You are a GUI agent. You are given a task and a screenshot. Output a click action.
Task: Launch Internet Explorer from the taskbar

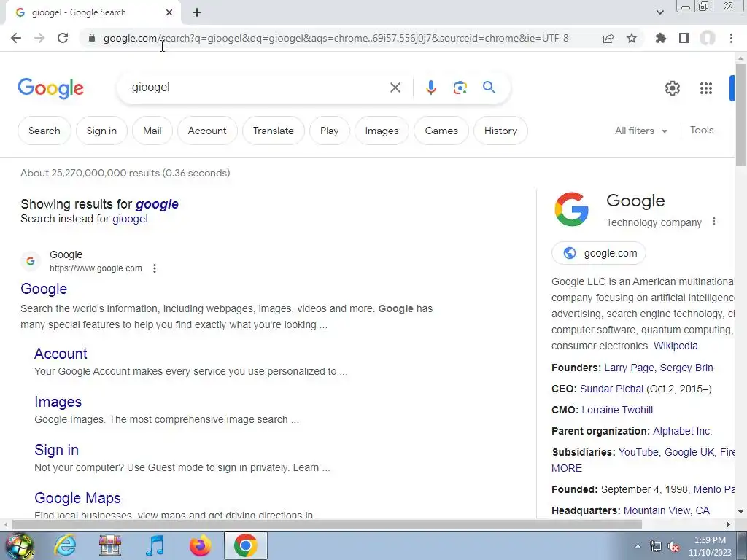point(65,545)
